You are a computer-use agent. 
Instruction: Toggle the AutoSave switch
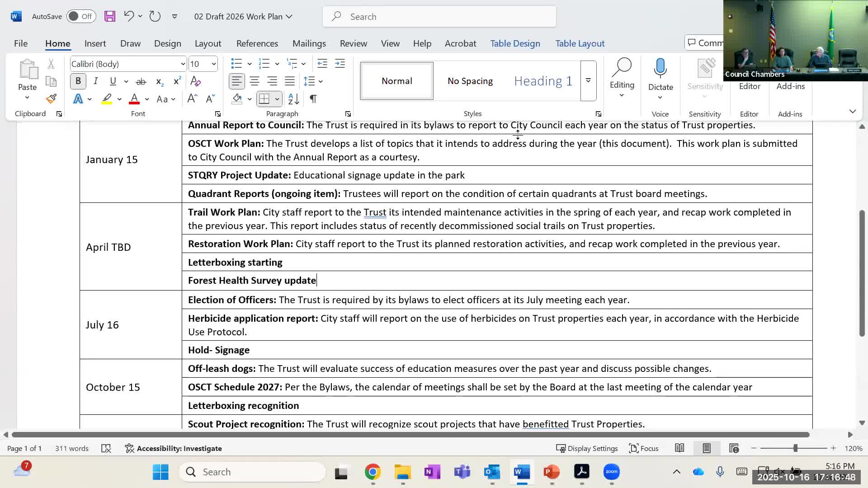(81, 17)
